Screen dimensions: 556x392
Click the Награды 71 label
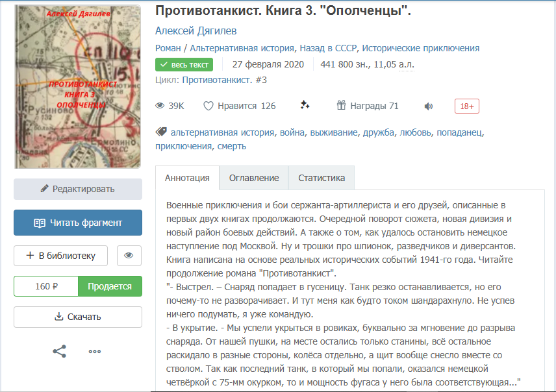pyautogui.click(x=374, y=106)
